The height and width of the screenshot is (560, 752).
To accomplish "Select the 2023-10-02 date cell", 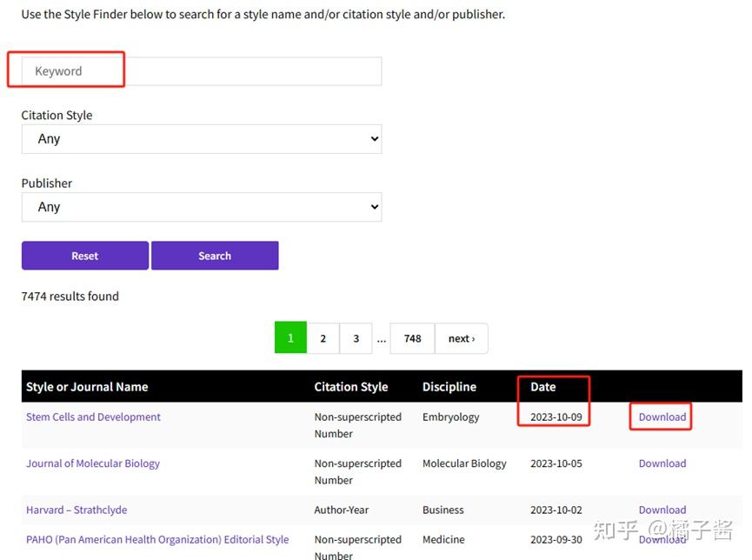I will [x=556, y=510].
